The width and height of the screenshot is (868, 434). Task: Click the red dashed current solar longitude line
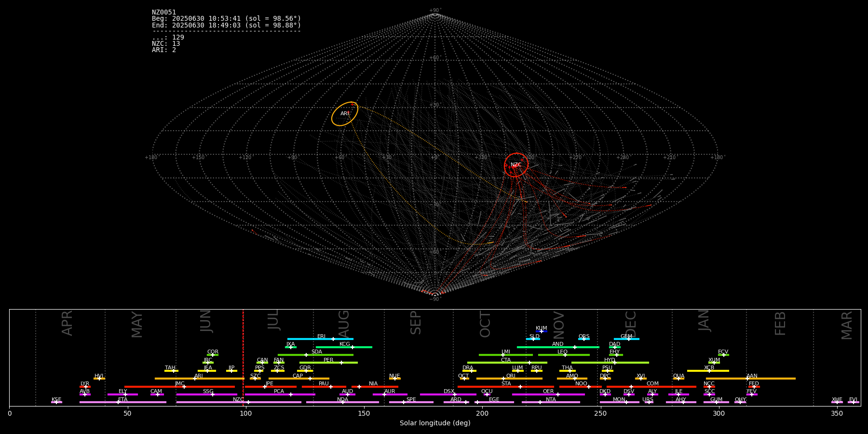click(x=243, y=357)
